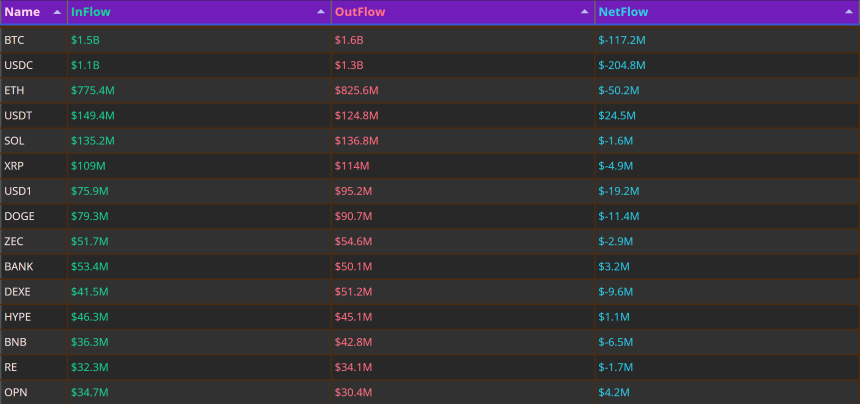Click ETH inflow value $775.4M
The image size is (860, 404).
pyautogui.click(x=93, y=90)
